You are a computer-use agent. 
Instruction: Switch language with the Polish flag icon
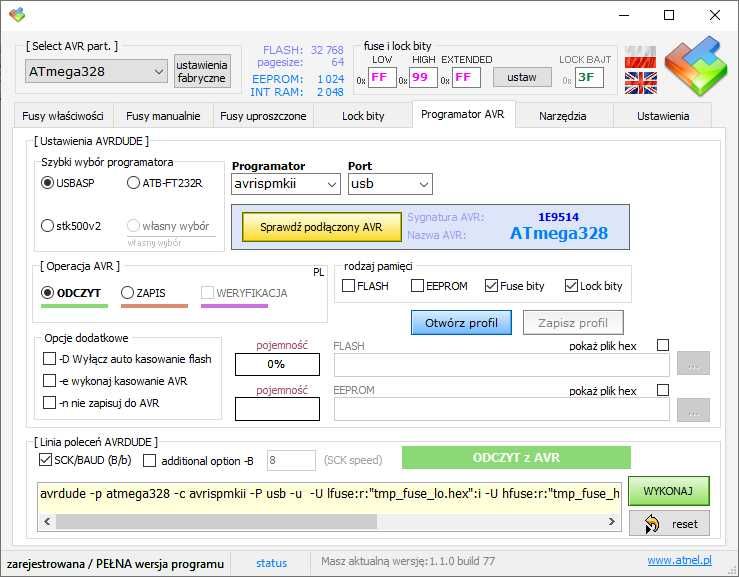[640, 57]
